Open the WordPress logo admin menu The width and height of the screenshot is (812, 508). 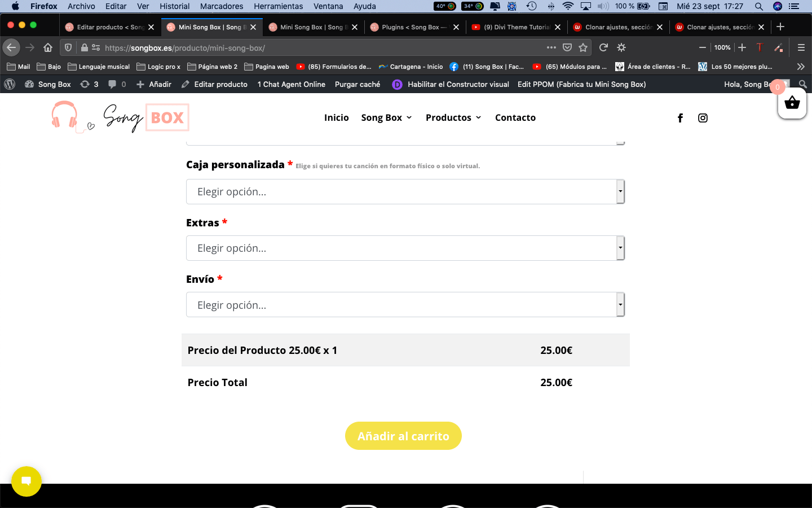pos(10,84)
